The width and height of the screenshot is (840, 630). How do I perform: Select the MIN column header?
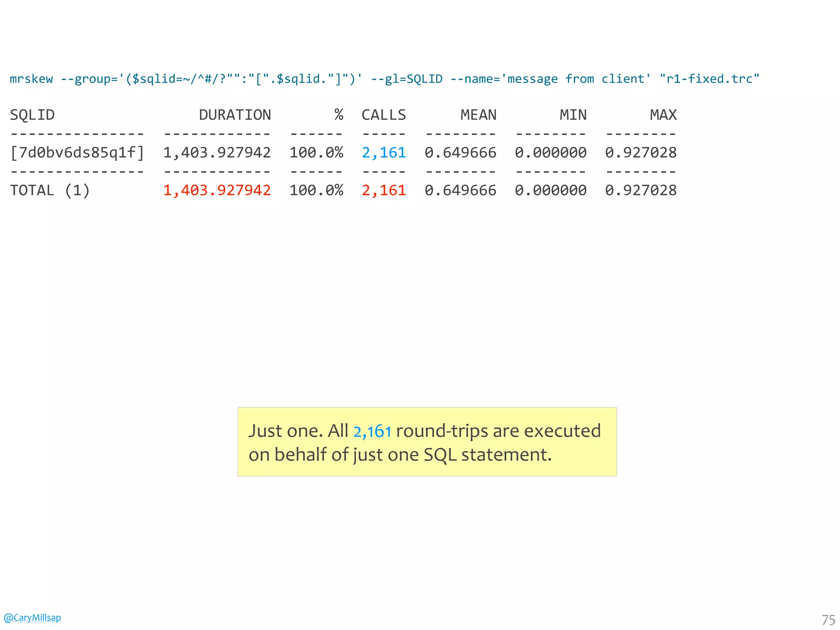point(573,115)
